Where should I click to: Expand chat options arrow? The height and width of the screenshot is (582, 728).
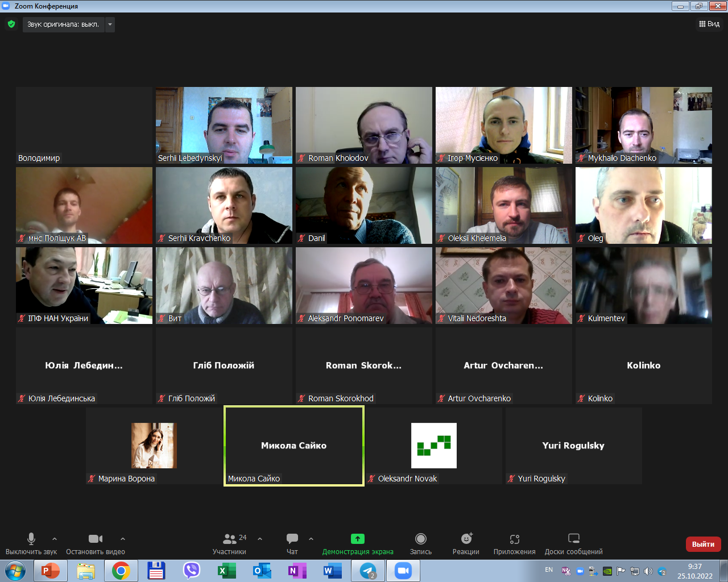(x=311, y=539)
